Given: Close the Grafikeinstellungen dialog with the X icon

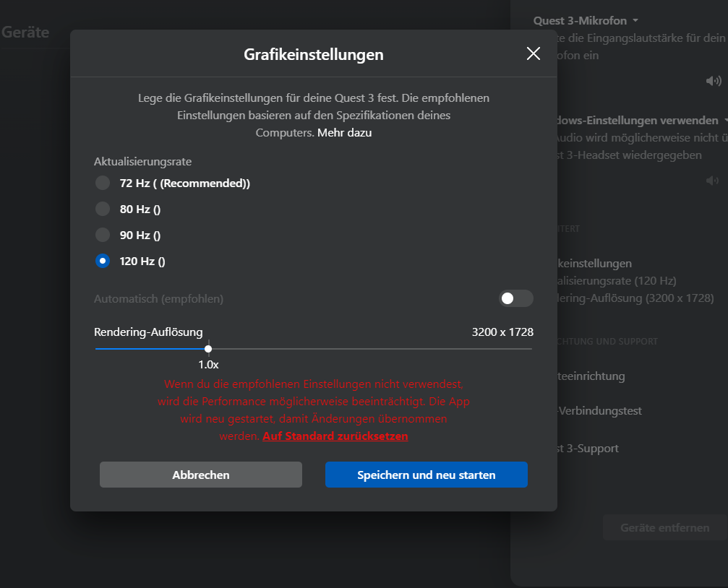Looking at the screenshot, I should [534, 53].
